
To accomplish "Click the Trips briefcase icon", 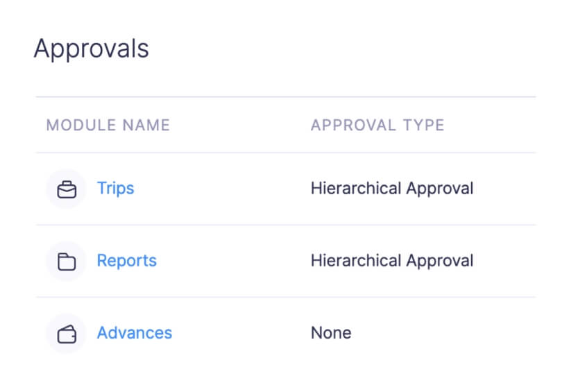I will 67,189.
